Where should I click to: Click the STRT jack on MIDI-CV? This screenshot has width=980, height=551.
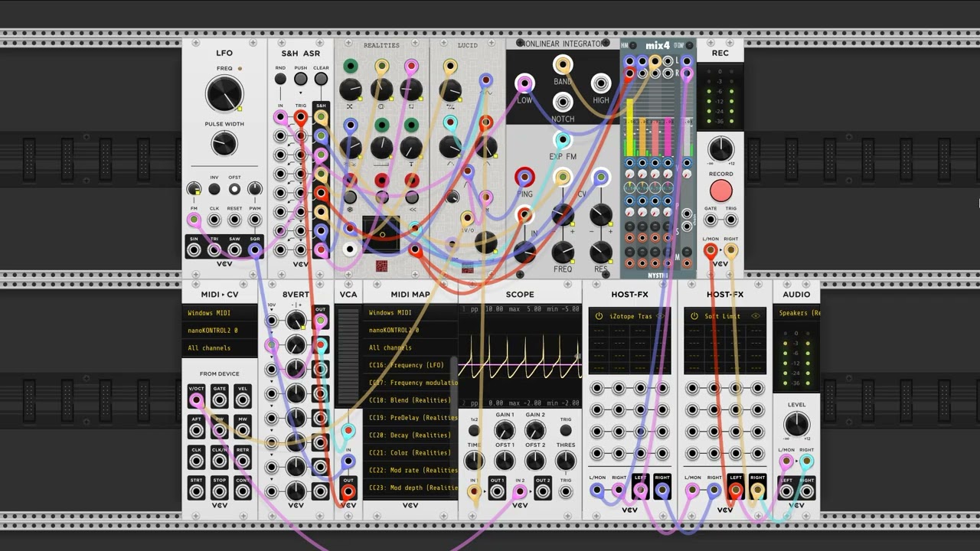tap(197, 492)
